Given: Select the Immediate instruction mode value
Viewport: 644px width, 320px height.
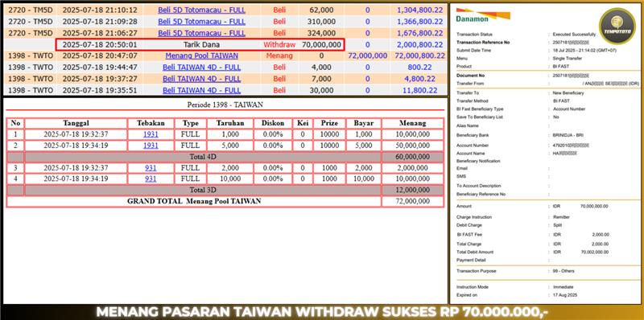Looking at the screenshot, I should 563,287.
